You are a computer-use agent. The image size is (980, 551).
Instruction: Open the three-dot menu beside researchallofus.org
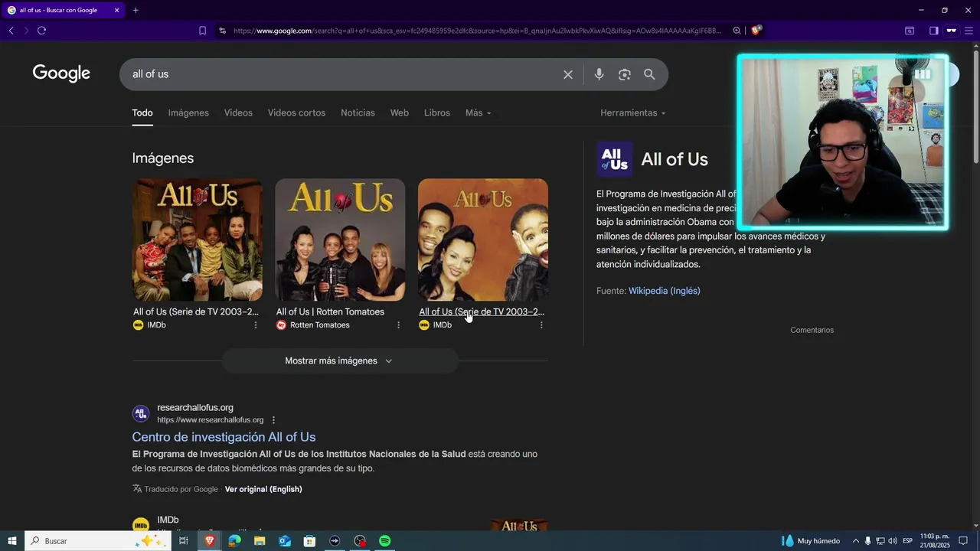(273, 420)
